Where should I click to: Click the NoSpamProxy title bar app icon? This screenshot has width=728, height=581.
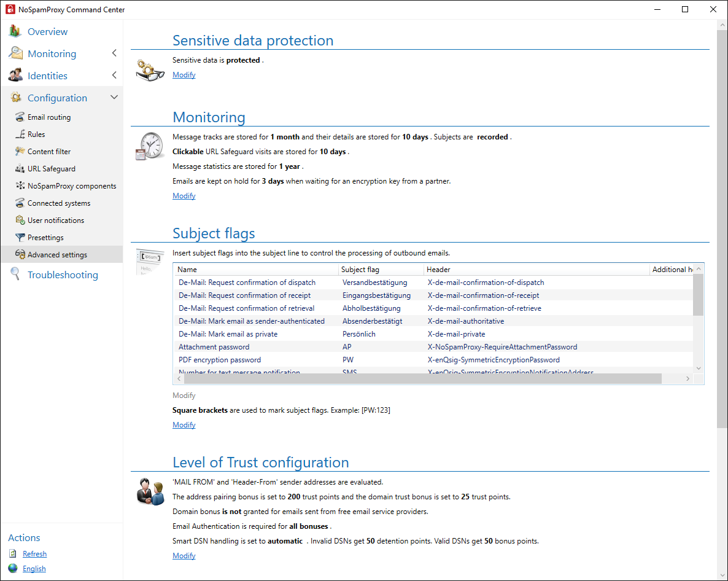pyautogui.click(x=10, y=9)
